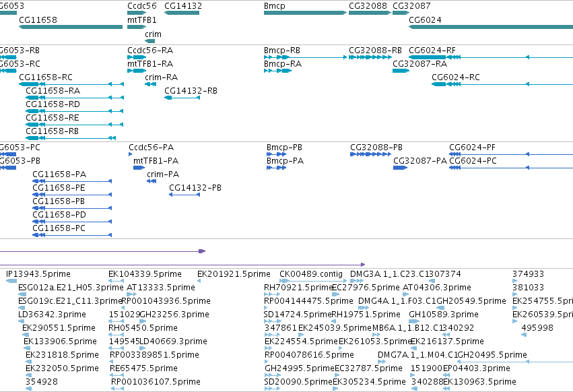Select transcript CG11658-RC
573x392 pixels.
coord(71,84)
